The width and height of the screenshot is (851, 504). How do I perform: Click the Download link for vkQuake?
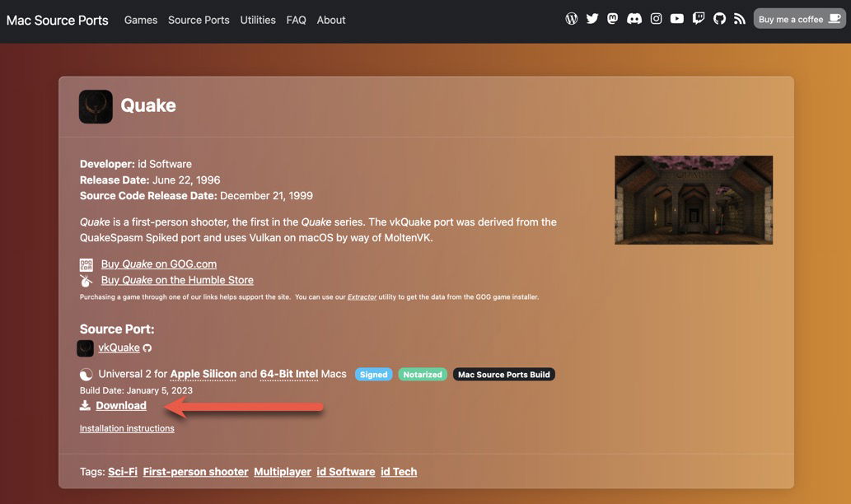pyautogui.click(x=121, y=404)
